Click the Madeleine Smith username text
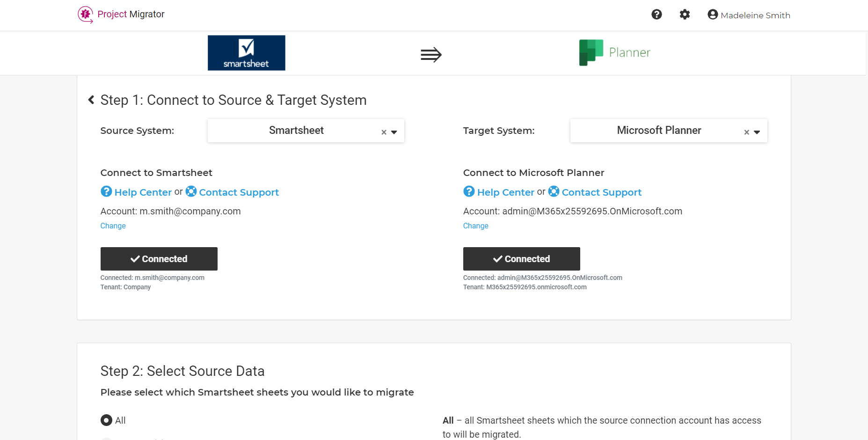The height and width of the screenshot is (440, 868). coord(755,15)
